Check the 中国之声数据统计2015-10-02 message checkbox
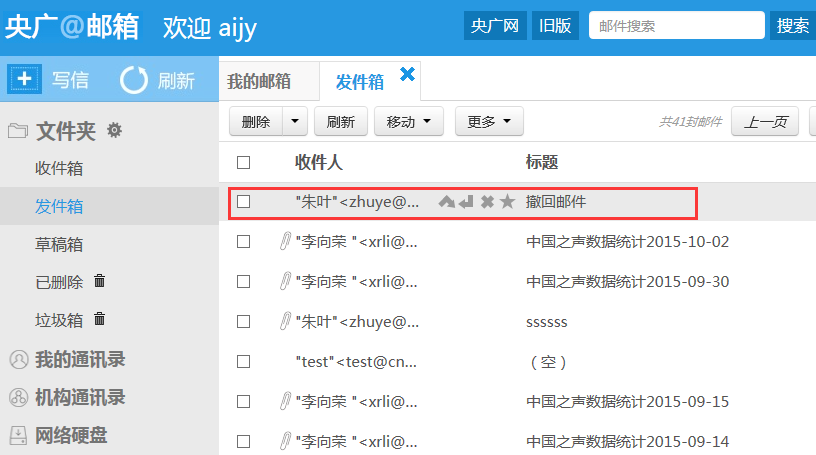 tap(244, 242)
